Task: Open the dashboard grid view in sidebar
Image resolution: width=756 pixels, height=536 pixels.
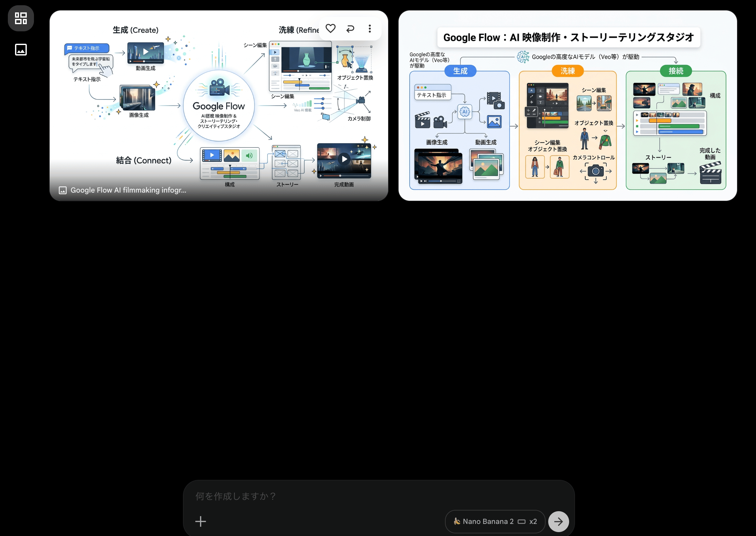Action: pyautogui.click(x=21, y=19)
